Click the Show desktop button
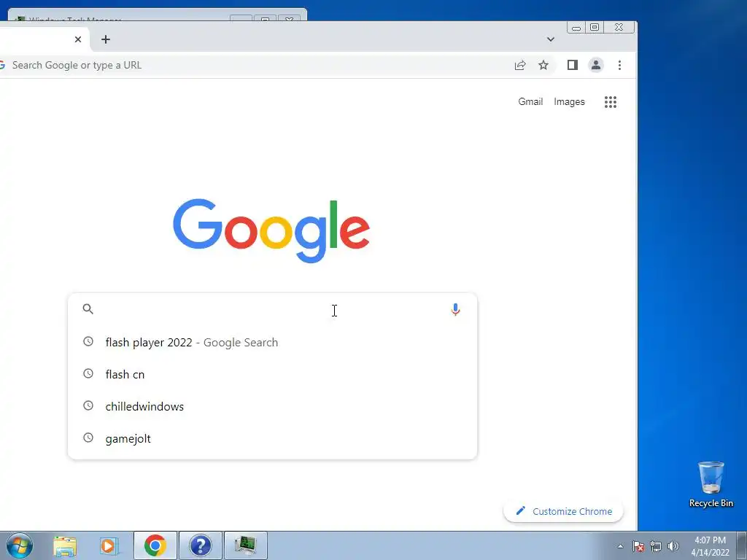Screen dimensions: 747x560 coord(741,545)
